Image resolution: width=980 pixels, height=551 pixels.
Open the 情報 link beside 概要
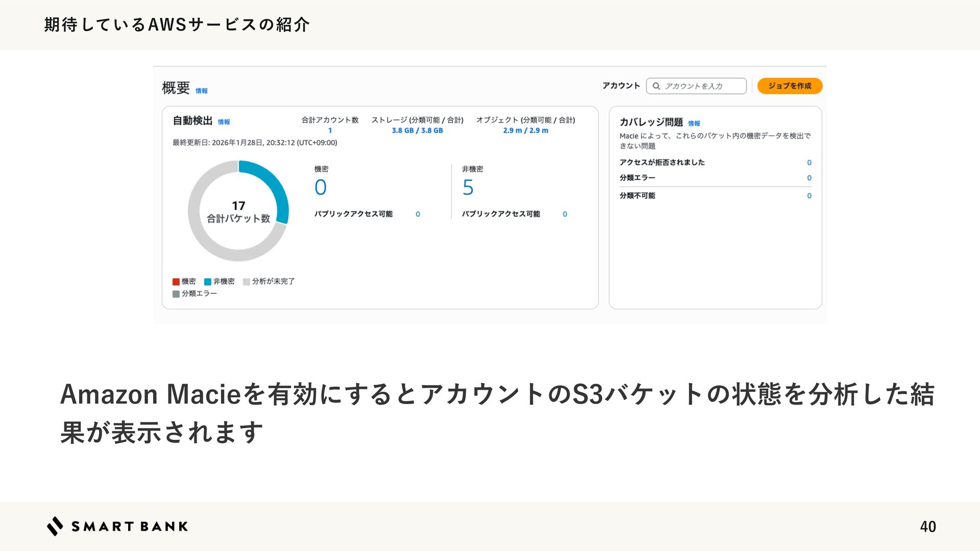coord(202,91)
